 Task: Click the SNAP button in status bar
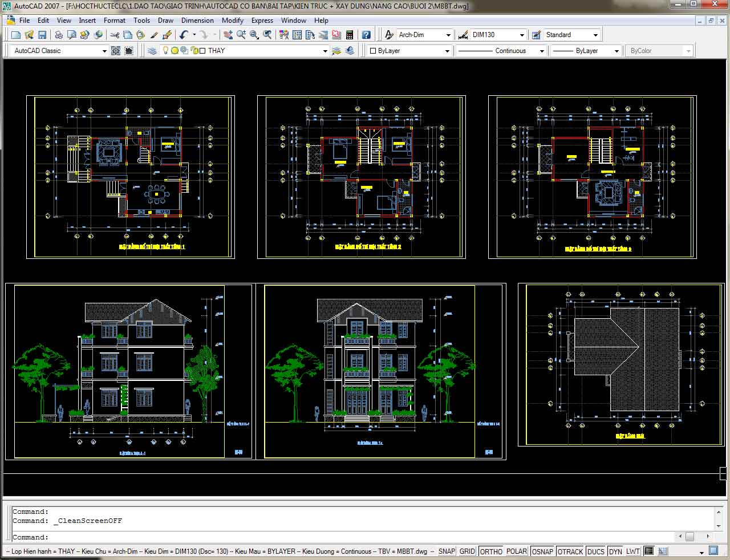(447, 551)
